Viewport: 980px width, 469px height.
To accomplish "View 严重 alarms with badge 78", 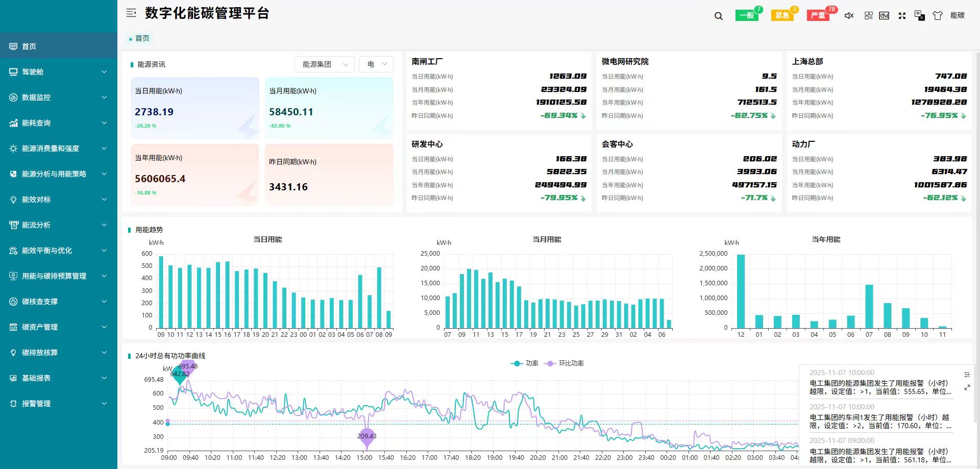I will (818, 15).
